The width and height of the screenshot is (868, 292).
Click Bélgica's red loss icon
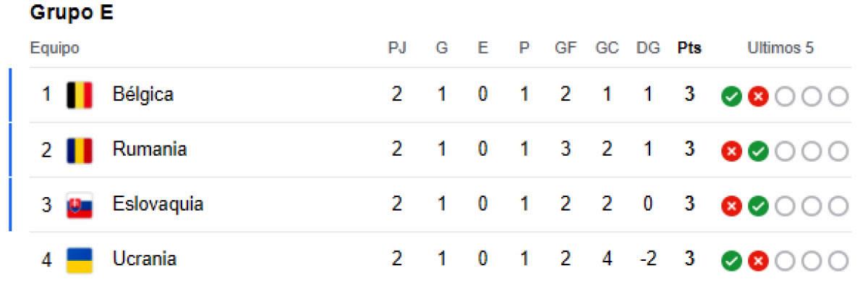click(x=757, y=96)
